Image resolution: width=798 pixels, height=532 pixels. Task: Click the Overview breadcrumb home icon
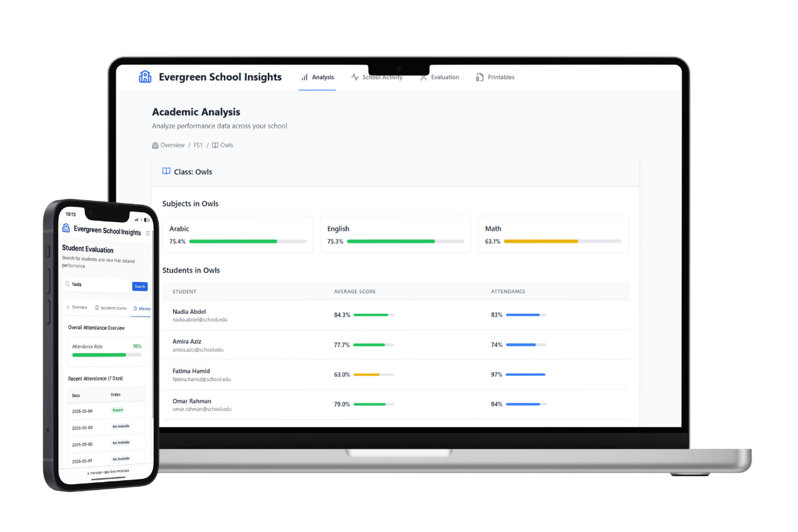click(x=155, y=145)
